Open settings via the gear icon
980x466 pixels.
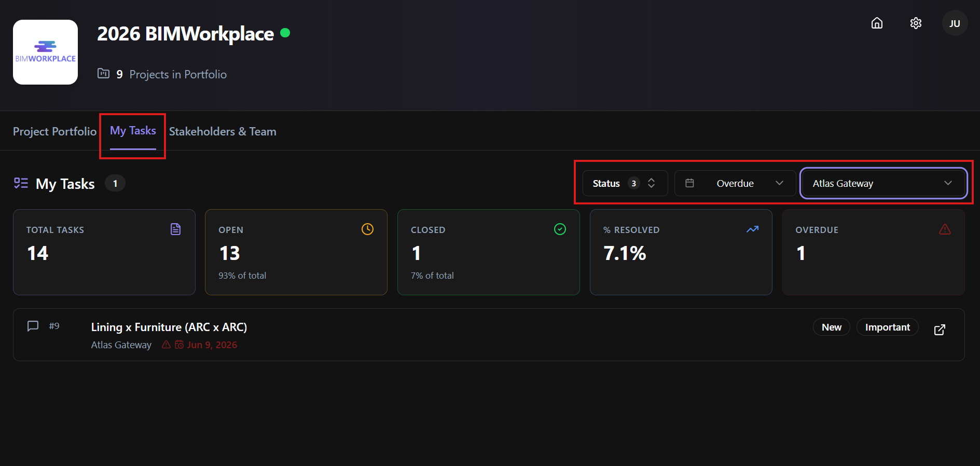[x=916, y=23]
